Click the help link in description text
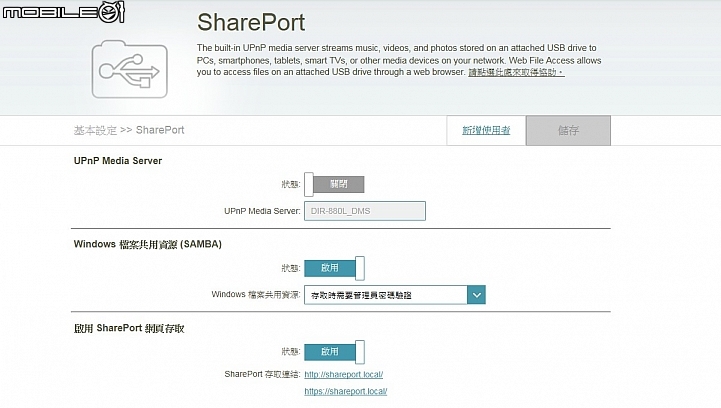Image resolution: width=721 pixels, height=408 pixels. pyautogui.click(x=516, y=72)
